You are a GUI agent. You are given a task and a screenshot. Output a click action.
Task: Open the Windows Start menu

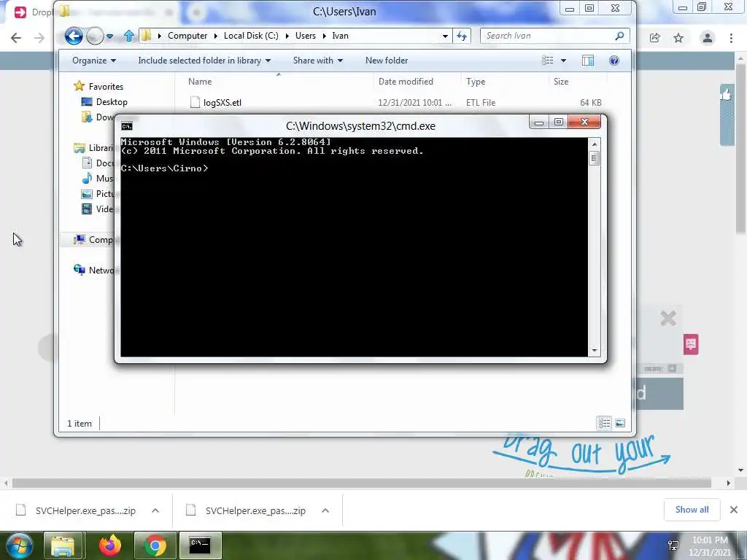coord(18,545)
